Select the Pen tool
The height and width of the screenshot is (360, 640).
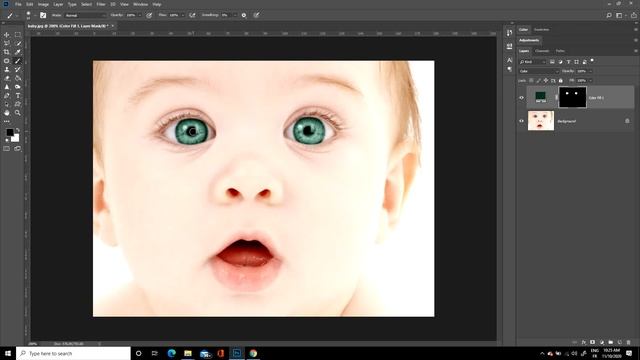click(7, 96)
